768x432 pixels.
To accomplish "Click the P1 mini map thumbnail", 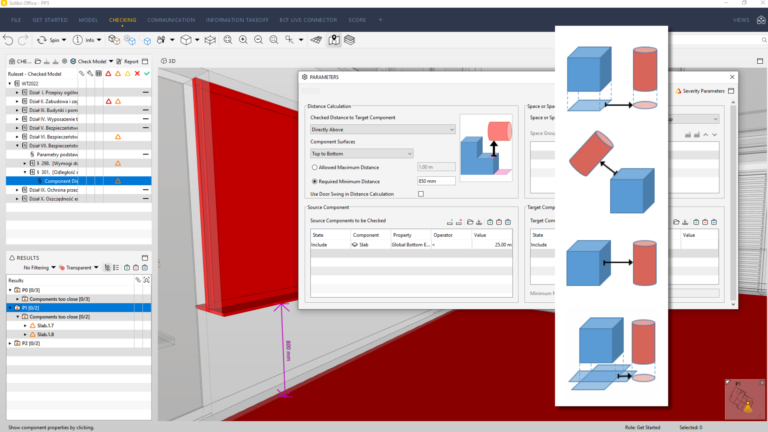I will [x=744, y=399].
